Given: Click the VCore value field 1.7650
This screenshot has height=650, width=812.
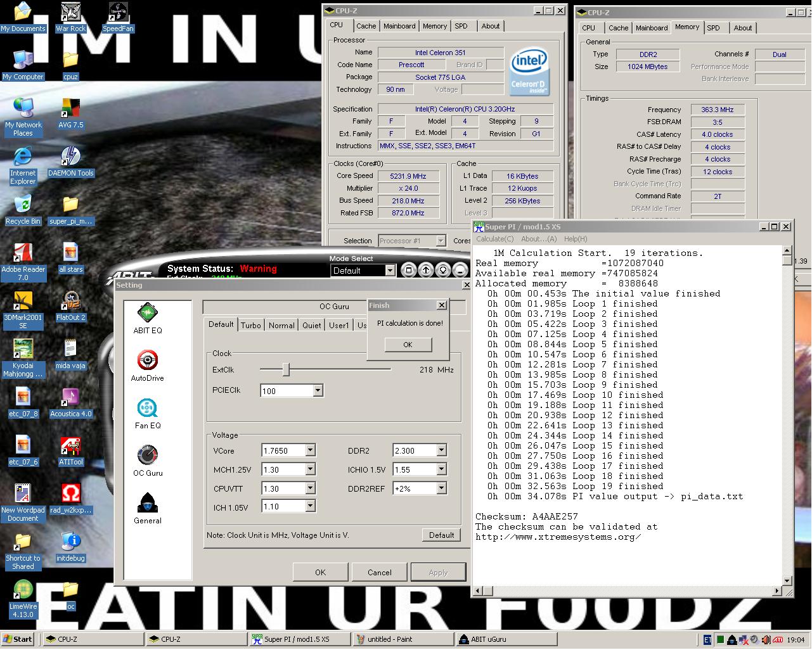Looking at the screenshot, I should pyautogui.click(x=283, y=450).
